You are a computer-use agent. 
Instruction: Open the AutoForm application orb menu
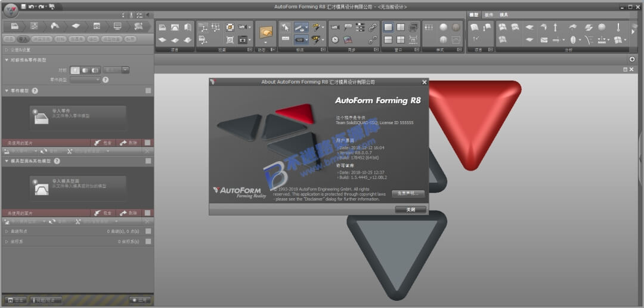[x=10, y=10]
